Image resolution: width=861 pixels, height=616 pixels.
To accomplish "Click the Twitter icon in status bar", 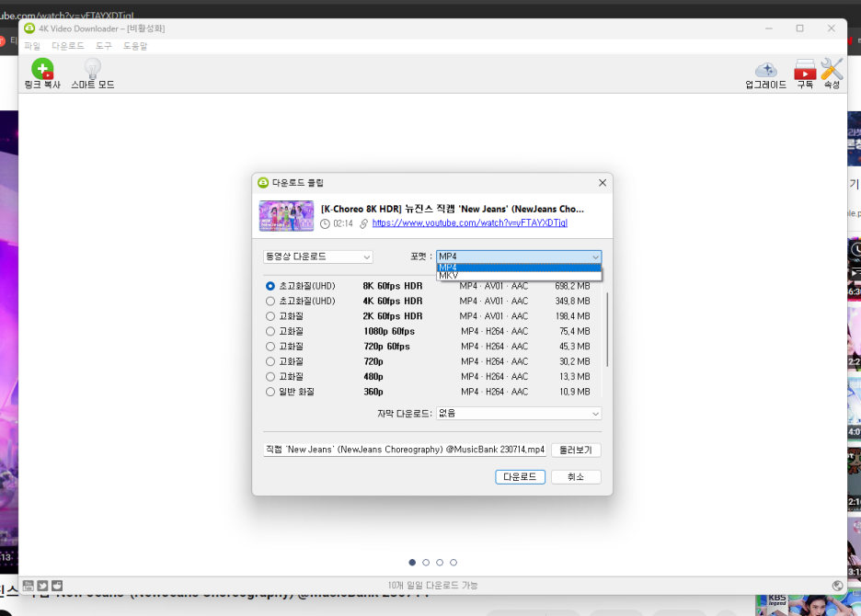I will (43, 586).
